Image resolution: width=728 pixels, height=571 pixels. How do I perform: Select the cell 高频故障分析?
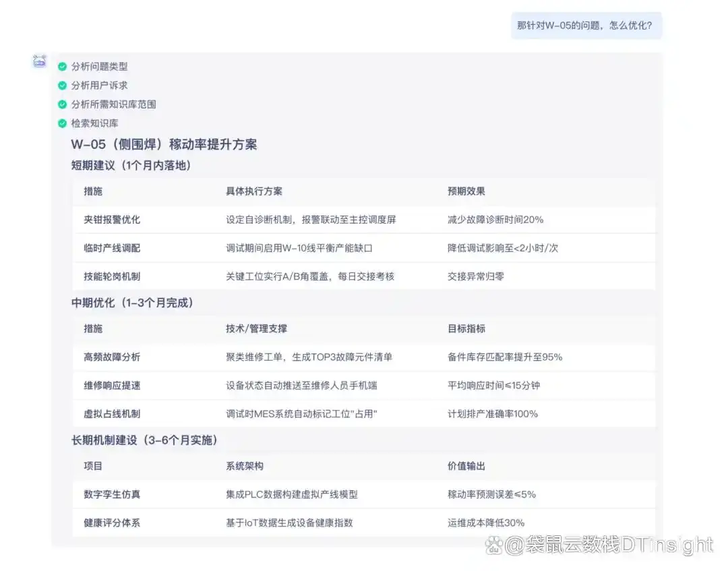tap(112, 357)
